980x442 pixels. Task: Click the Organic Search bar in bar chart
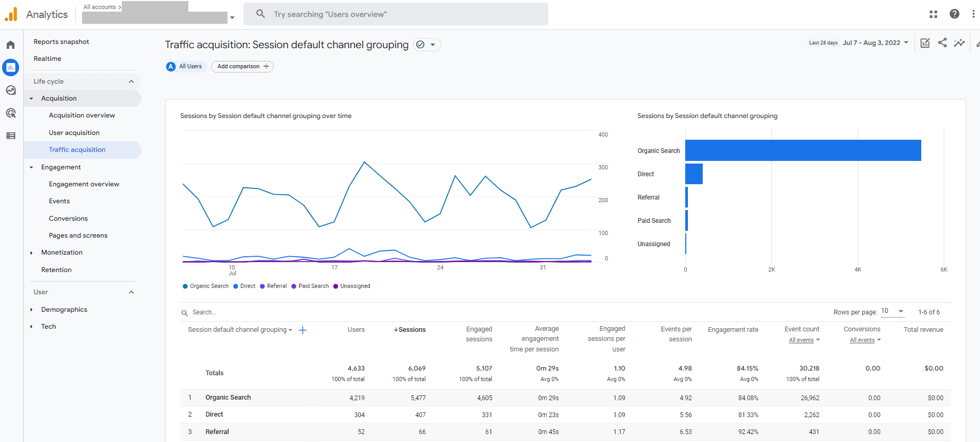click(x=803, y=150)
